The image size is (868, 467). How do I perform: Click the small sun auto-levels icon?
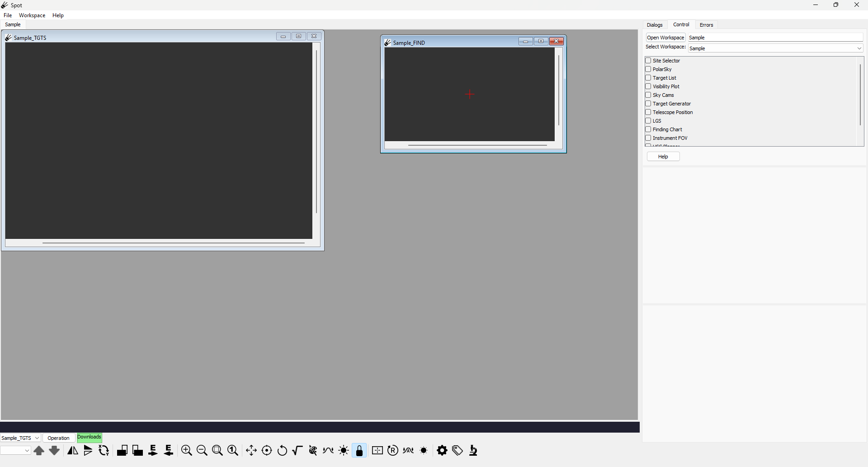coord(424,451)
